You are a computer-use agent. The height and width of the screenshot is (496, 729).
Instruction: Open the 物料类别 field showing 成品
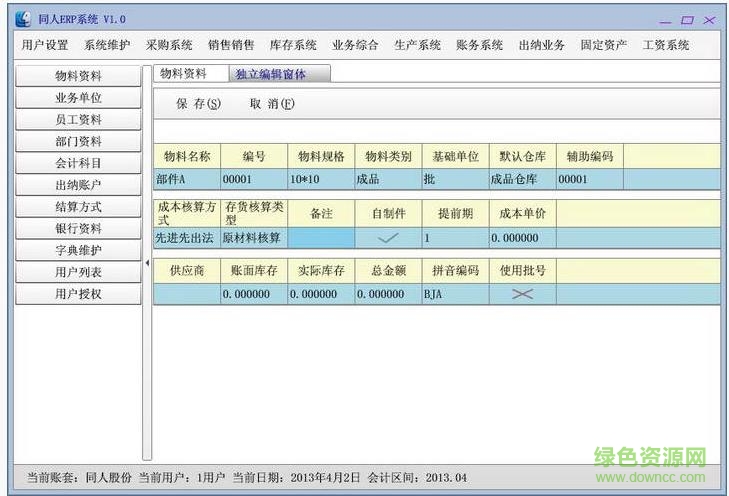pyautogui.click(x=388, y=179)
